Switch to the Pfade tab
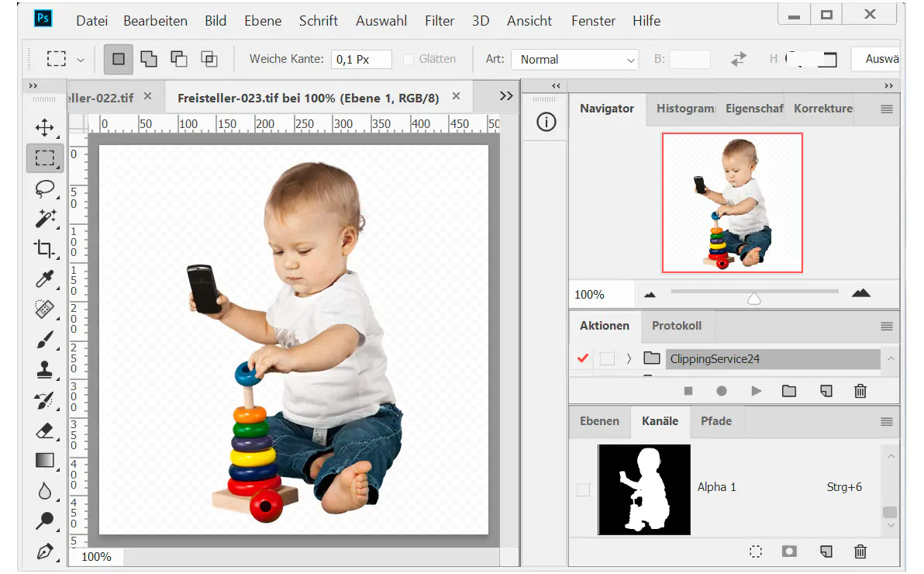 pos(716,421)
